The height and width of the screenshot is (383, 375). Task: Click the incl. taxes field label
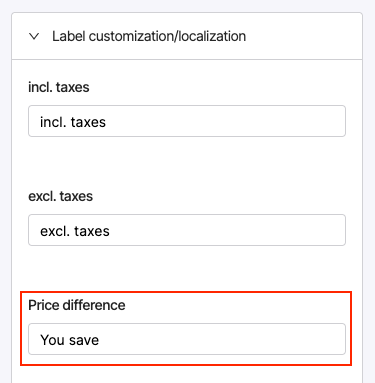click(x=59, y=87)
